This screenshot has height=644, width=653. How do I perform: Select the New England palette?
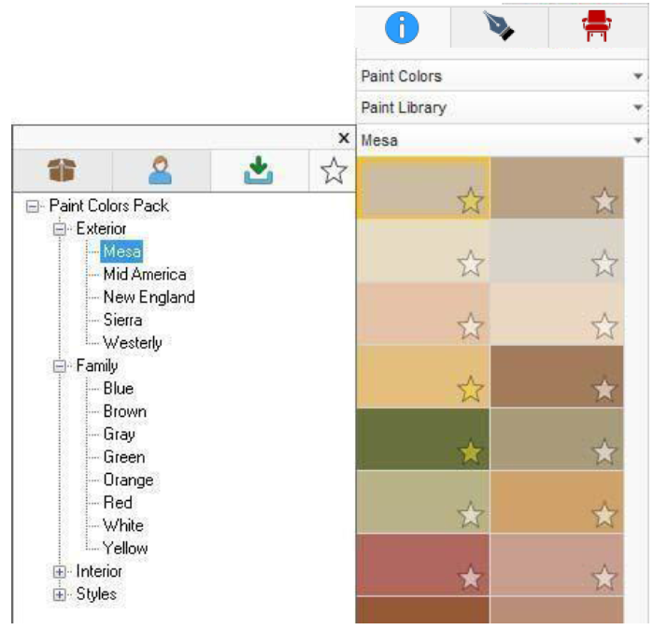pos(149,297)
